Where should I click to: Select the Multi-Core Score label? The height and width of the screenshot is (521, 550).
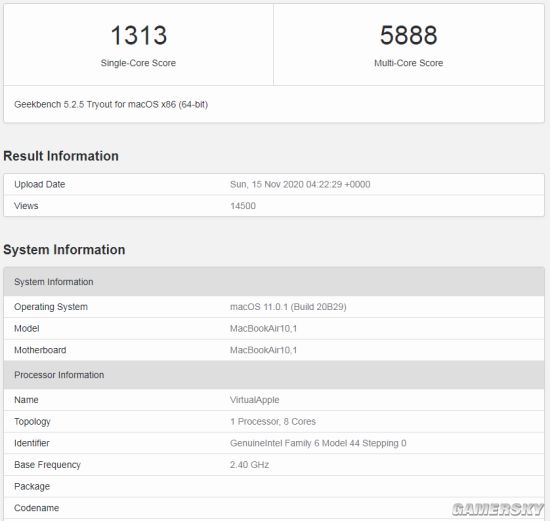tap(409, 63)
